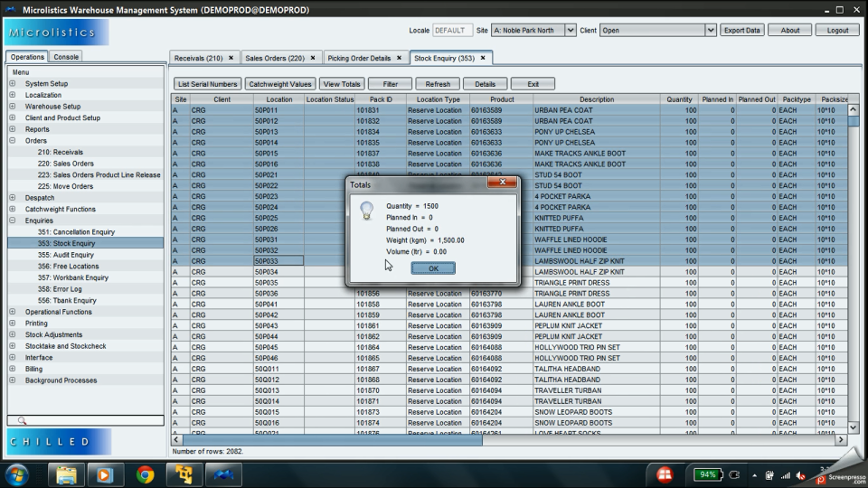Open Windows Start menu orb
This screenshot has height=488, width=868.
(x=17, y=474)
